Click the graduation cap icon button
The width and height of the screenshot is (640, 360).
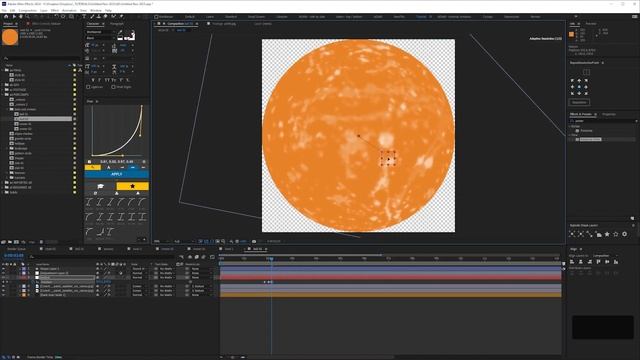point(100,186)
